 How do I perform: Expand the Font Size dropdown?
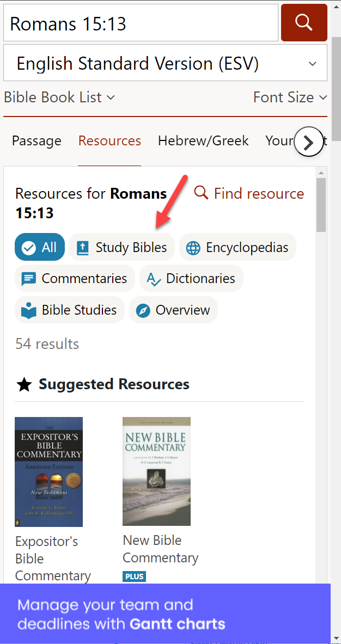(x=290, y=97)
